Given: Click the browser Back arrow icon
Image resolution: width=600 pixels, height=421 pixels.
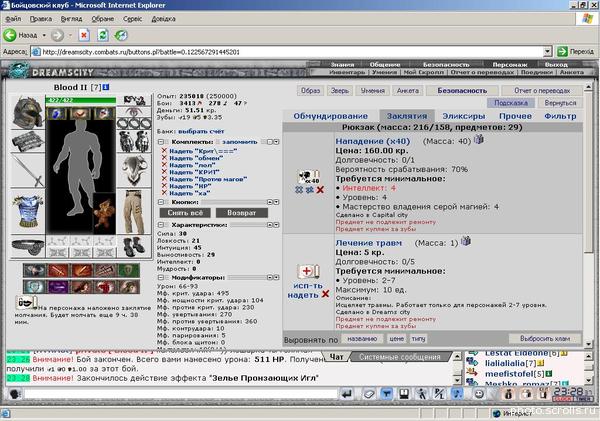Looking at the screenshot, I should point(10,35).
